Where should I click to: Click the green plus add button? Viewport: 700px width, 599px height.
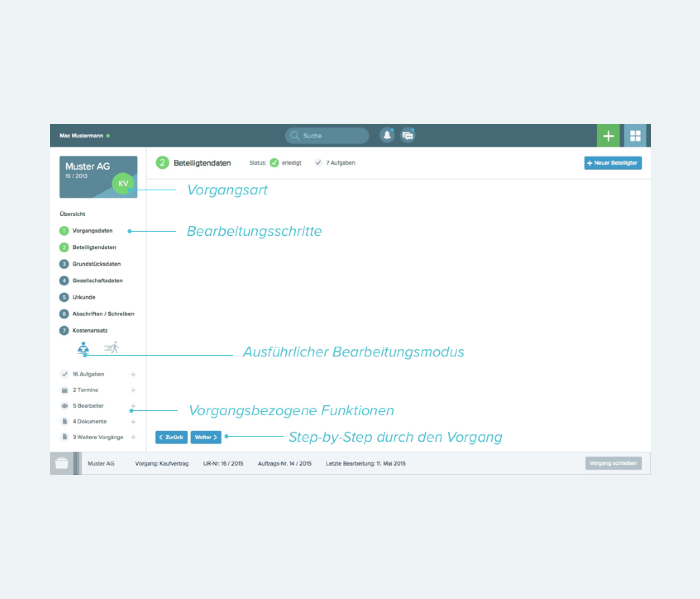608,136
